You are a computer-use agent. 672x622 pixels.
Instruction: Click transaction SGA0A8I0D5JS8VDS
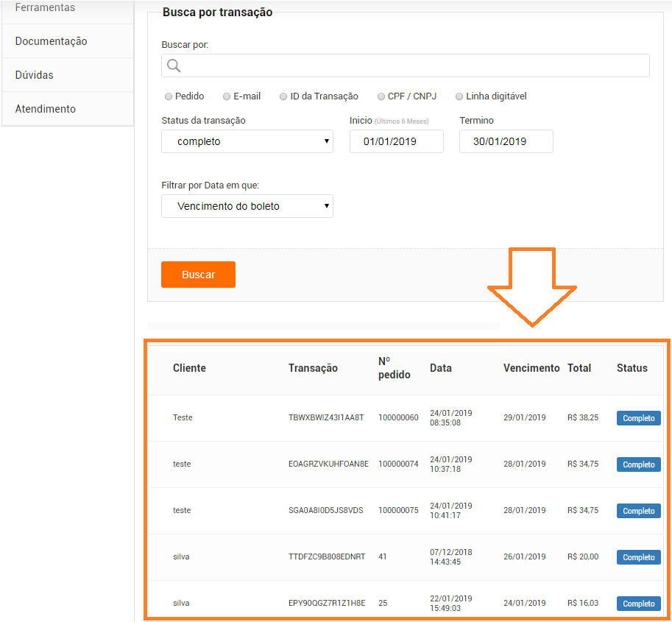tap(326, 510)
